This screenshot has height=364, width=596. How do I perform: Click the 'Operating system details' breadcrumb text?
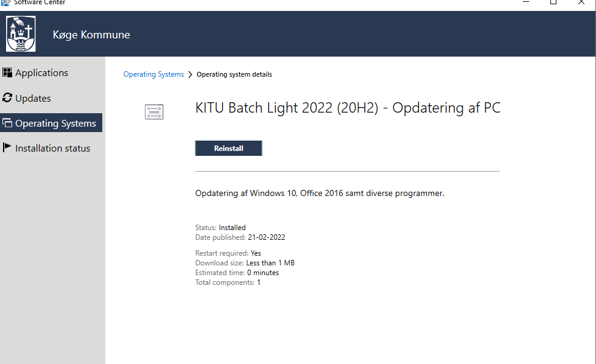coord(234,74)
